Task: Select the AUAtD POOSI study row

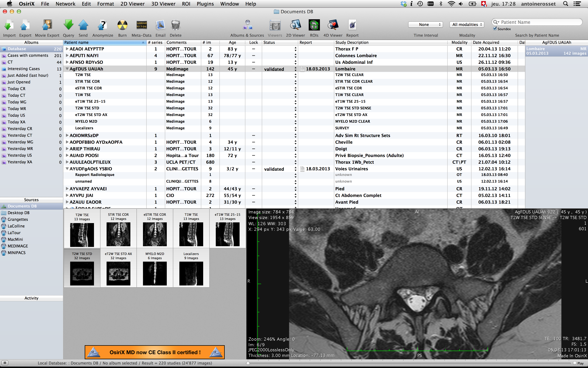Action: point(294,156)
